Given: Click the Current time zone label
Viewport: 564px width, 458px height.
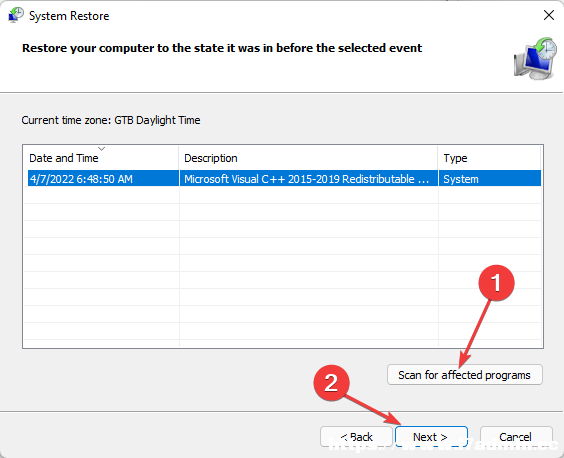Looking at the screenshot, I should tap(111, 120).
